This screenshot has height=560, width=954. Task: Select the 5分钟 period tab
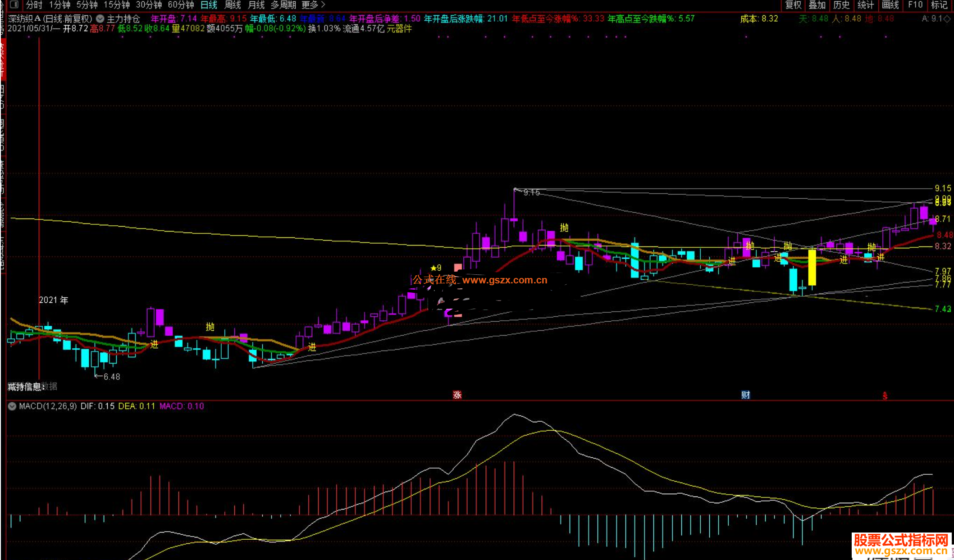87,5
